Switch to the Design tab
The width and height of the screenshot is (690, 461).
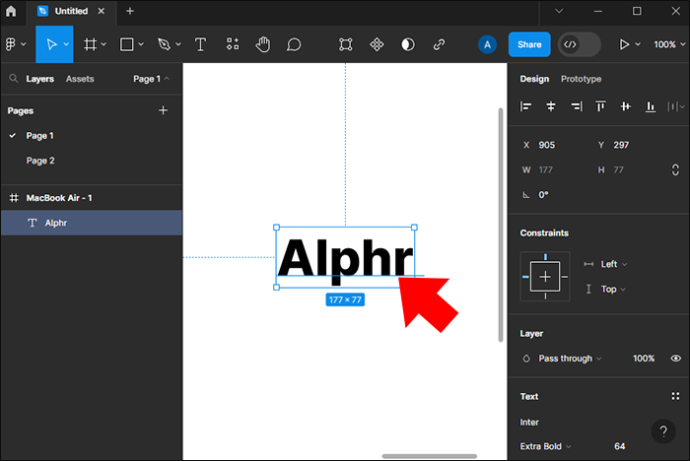534,79
